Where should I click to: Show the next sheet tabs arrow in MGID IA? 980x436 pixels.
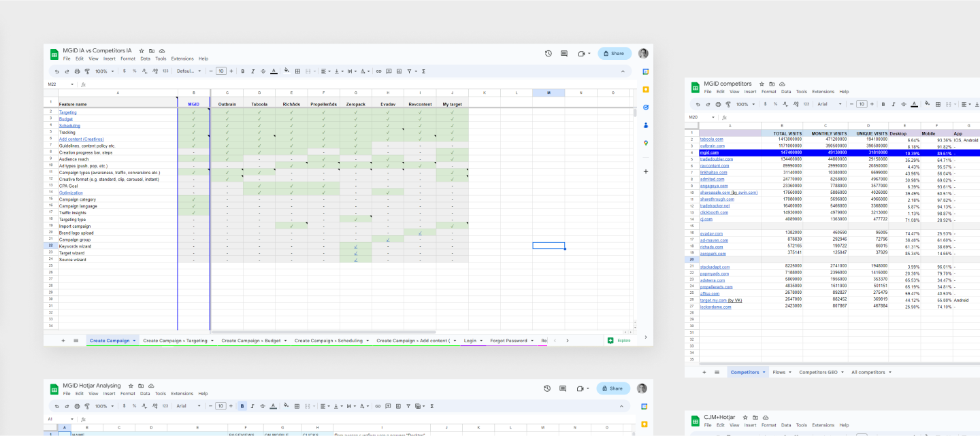[x=567, y=341]
